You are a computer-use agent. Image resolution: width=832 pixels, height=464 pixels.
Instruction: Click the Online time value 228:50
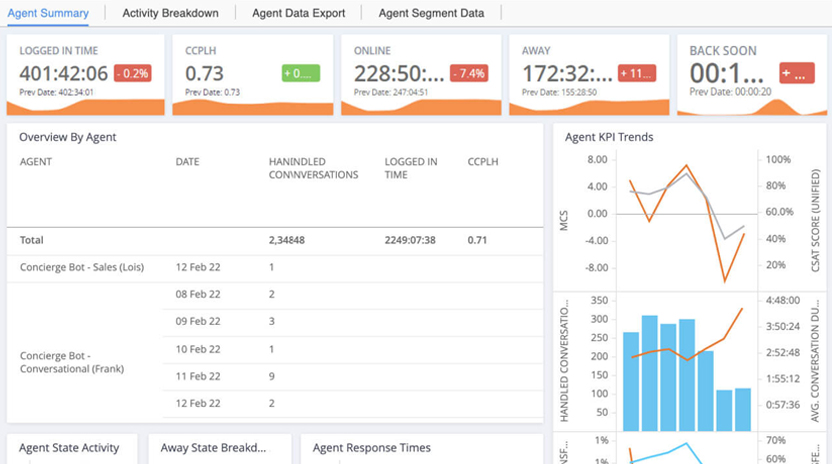[x=399, y=73]
